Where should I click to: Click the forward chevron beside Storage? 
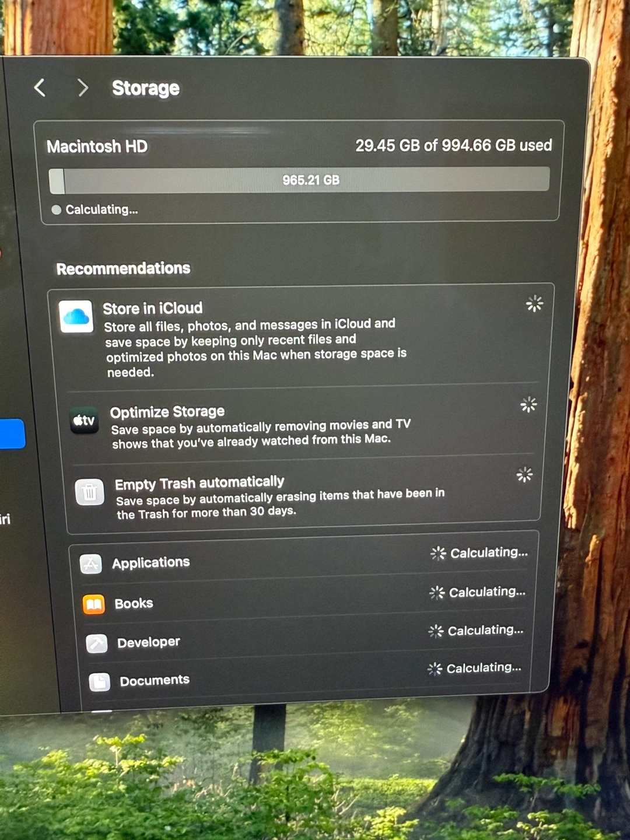point(83,88)
